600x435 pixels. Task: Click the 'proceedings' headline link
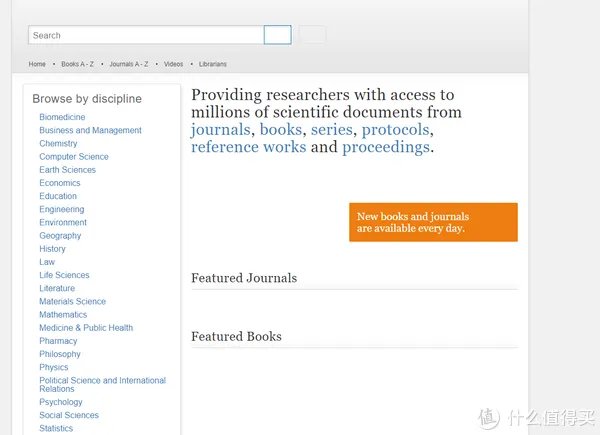[385, 147]
